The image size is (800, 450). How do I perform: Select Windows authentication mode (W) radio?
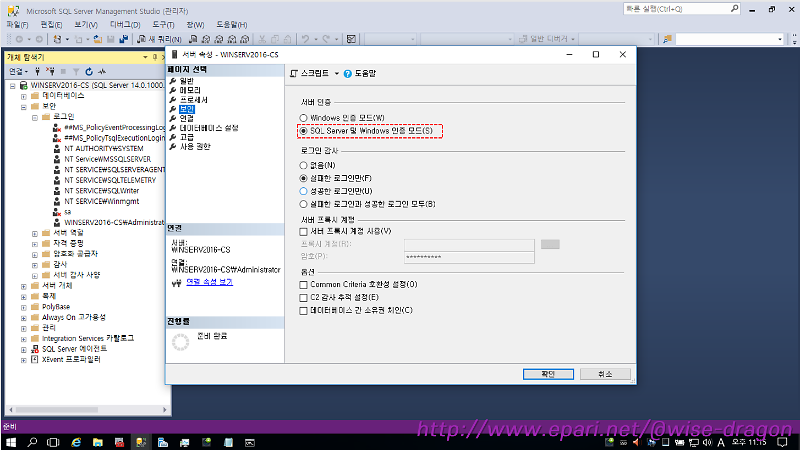pos(304,118)
